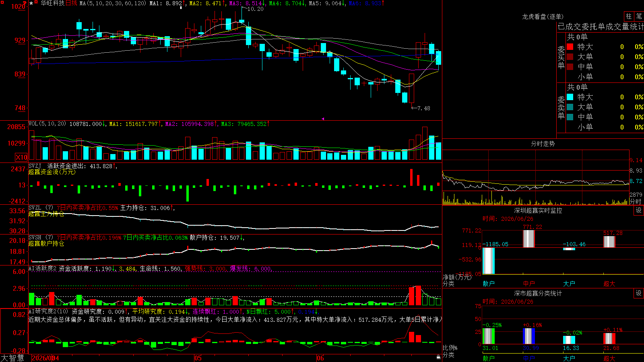Click the 大户 -103.46 bar in 实时监控

(569, 249)
